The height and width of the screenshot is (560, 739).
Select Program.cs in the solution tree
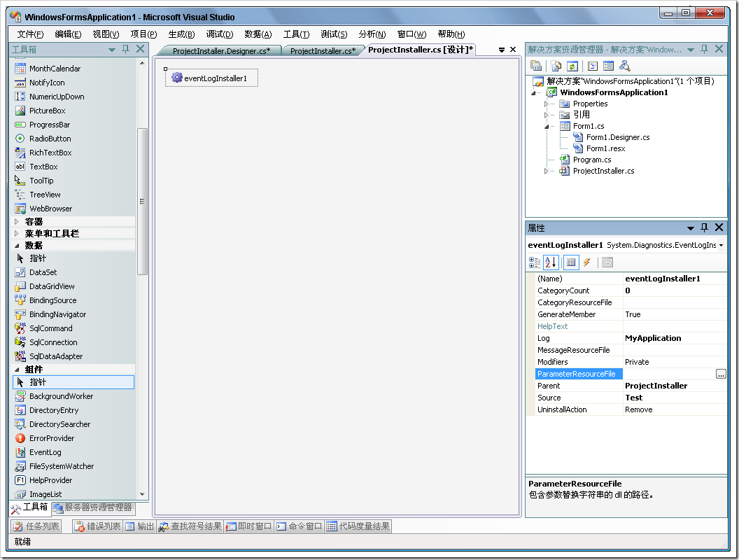click(592, 160)
